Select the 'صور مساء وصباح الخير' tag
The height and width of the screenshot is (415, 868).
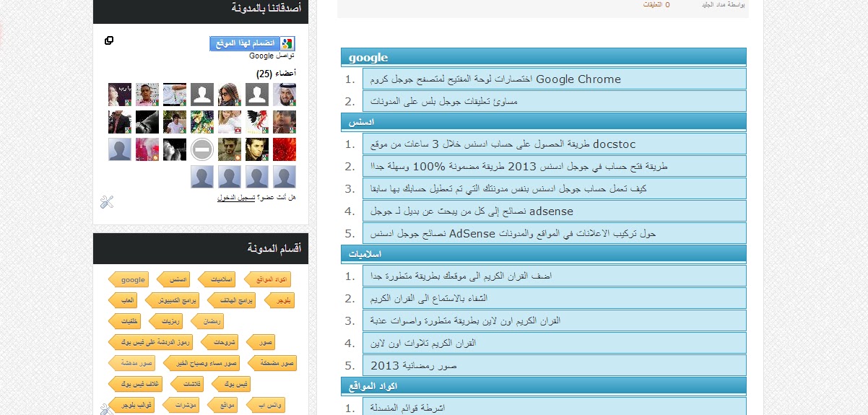[x=202, y=363]
